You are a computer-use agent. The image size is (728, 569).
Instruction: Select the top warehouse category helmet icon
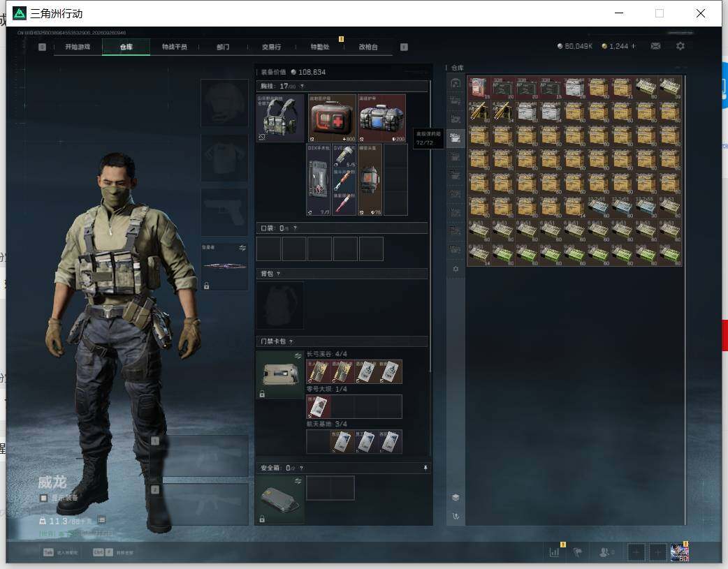tap(456, 83)
